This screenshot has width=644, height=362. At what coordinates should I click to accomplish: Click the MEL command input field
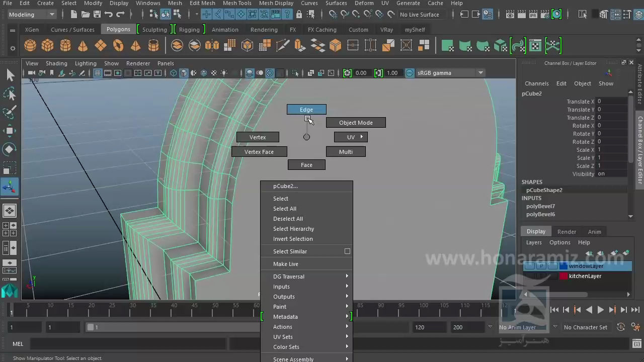tap(128, 344)
